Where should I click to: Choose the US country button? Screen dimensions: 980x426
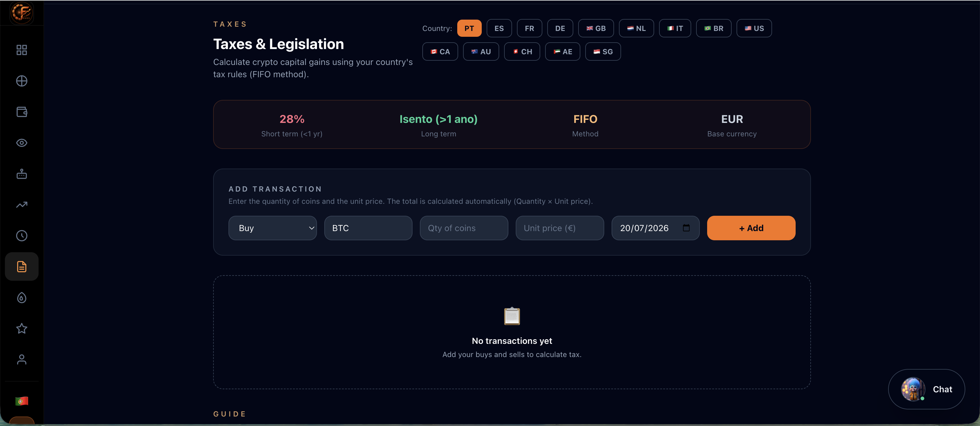[754, 28]
